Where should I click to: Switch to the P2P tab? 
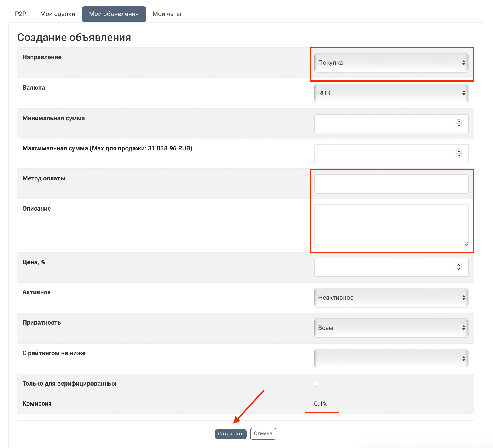(21, 14)
